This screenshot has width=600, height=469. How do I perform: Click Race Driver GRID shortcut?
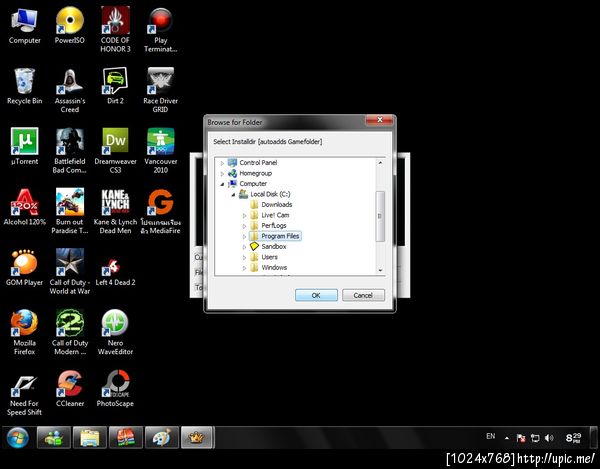tap(160, 90)
